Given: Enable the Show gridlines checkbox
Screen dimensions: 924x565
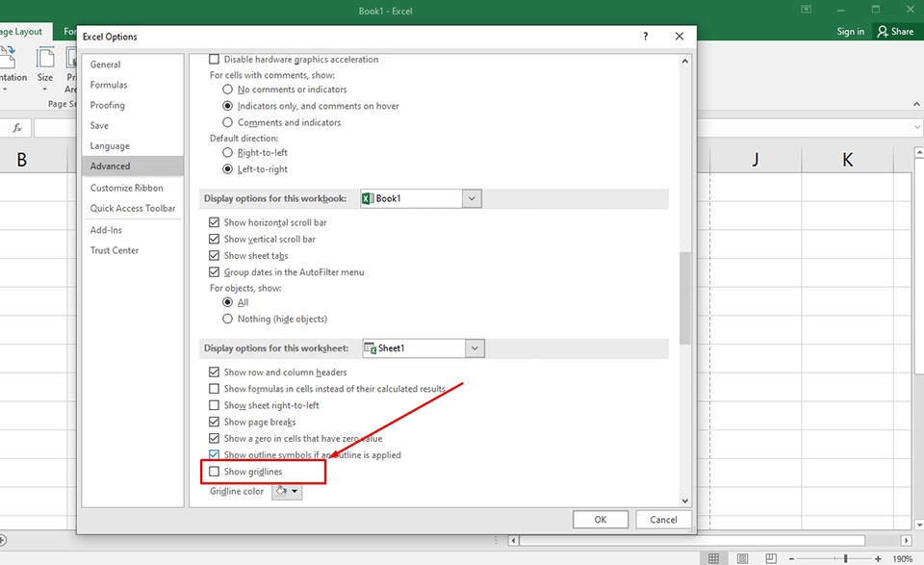Looking at the screenshot, I should 214,472.
